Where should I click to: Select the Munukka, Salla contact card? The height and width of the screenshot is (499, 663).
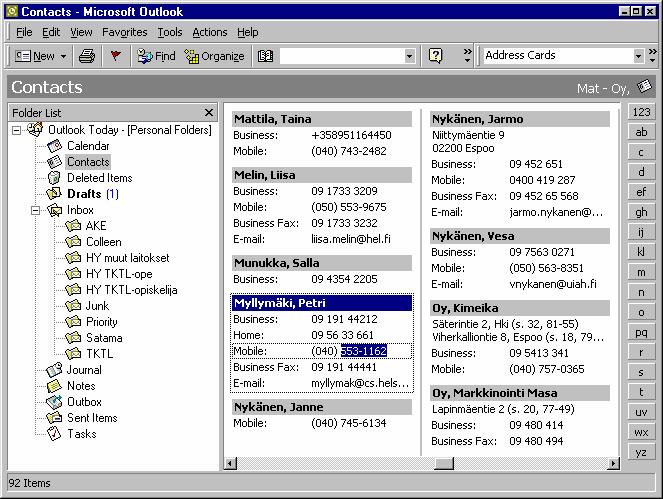[321, 271]
